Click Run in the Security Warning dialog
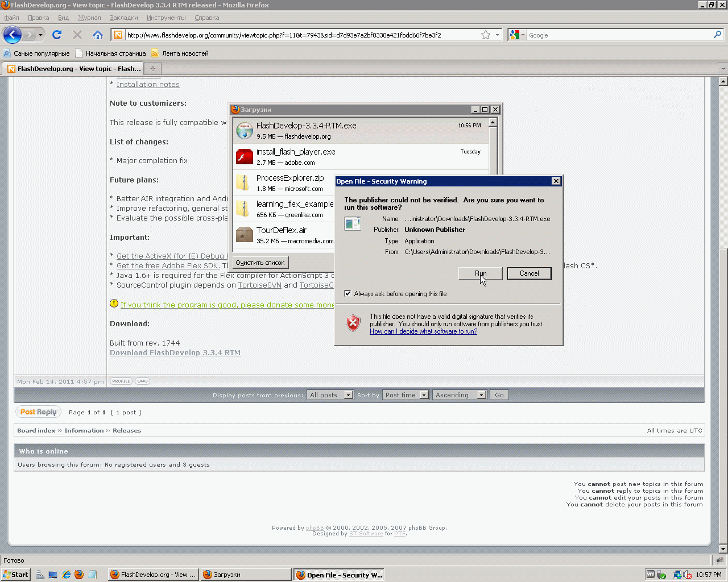Viewport: 728px width, 582px height. (481, 273)
